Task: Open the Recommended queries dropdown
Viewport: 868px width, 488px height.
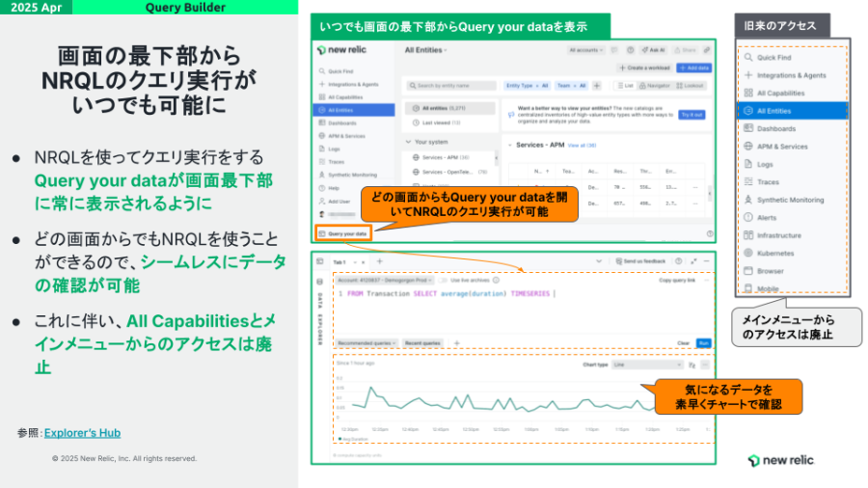Action: pos(366,343)
